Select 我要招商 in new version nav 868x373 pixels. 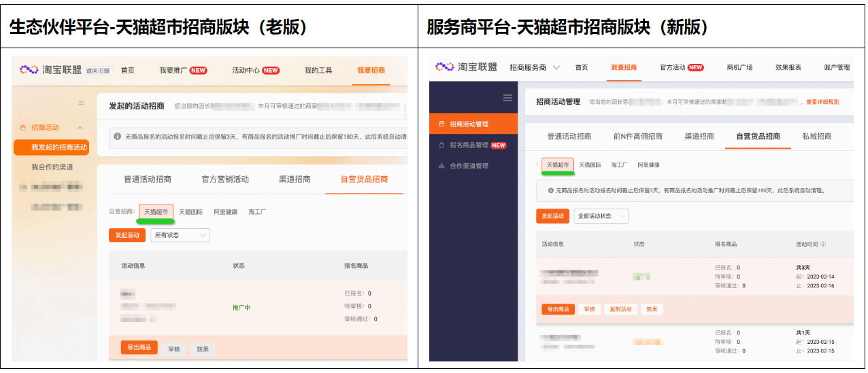[624, 67]
